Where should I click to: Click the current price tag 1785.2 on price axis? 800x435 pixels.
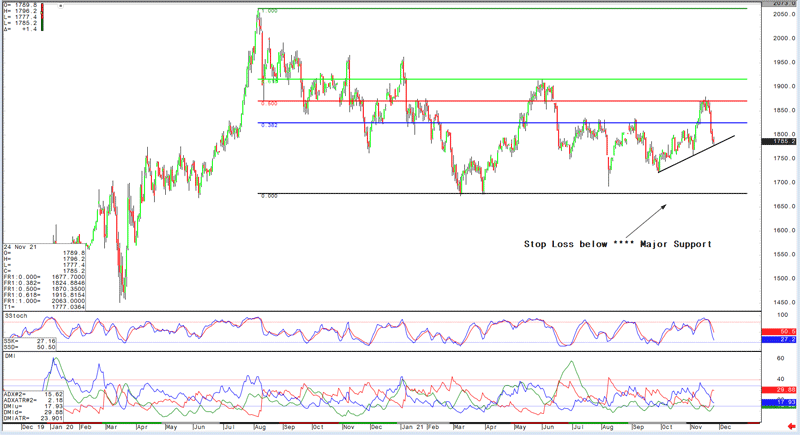point(785,142)
